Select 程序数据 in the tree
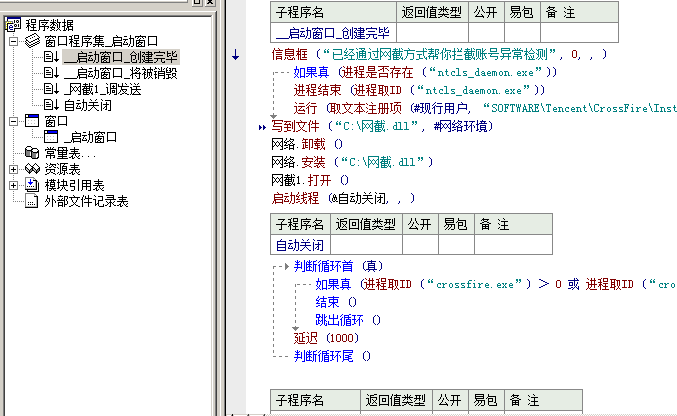Screen dimensions: 677x416 (50, 25)
